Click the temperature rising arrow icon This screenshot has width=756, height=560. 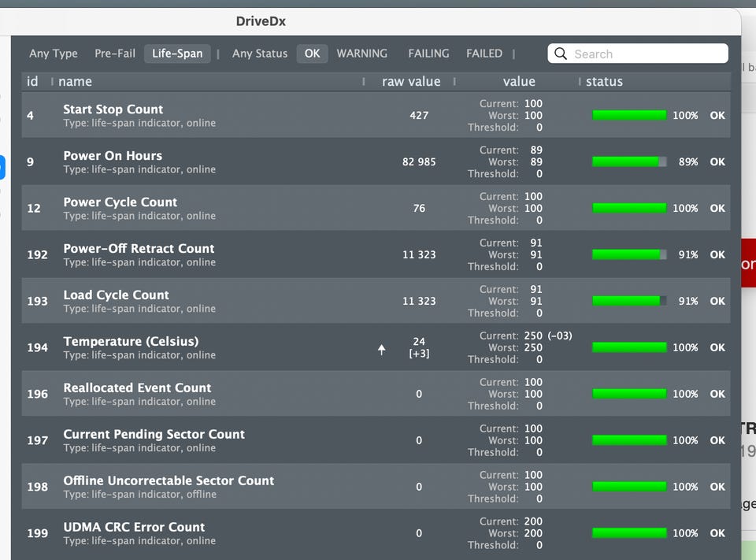(381, 350)
